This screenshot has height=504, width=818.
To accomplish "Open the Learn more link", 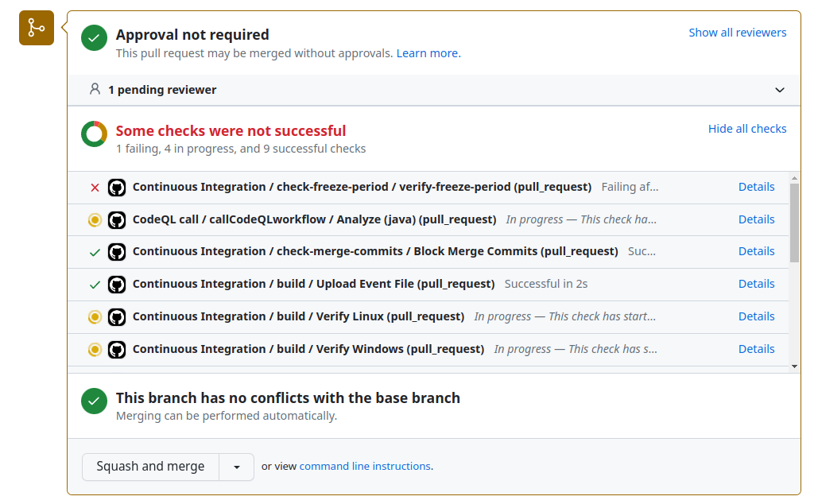I will [x=428, y=53].
